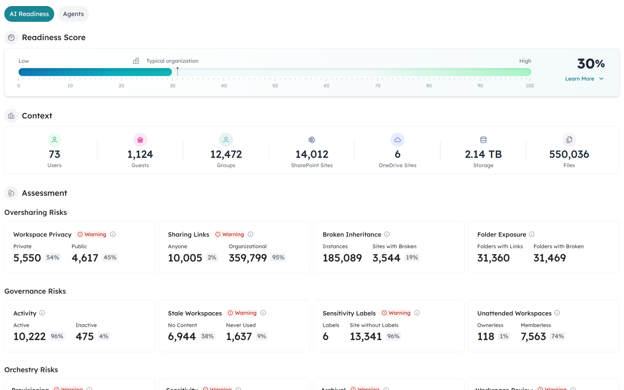This screenshot has width=624, height=390.
Task: Click Private workspaces count 5,550
Action: tap(27, 258)
